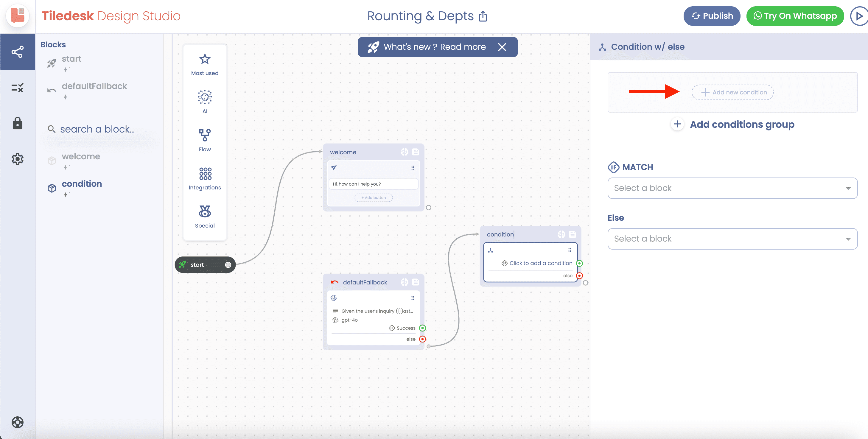
Task: Open the Else Select a block dropdown
Action: 732,239
